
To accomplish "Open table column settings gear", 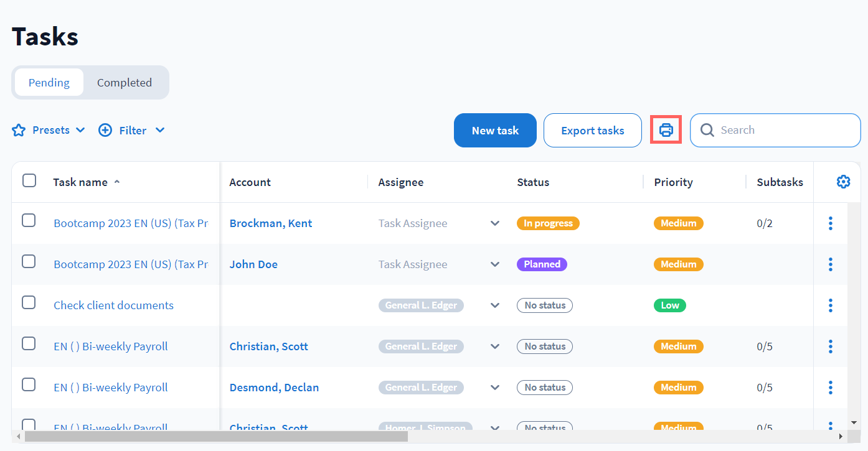I will [x=843, y=182].
